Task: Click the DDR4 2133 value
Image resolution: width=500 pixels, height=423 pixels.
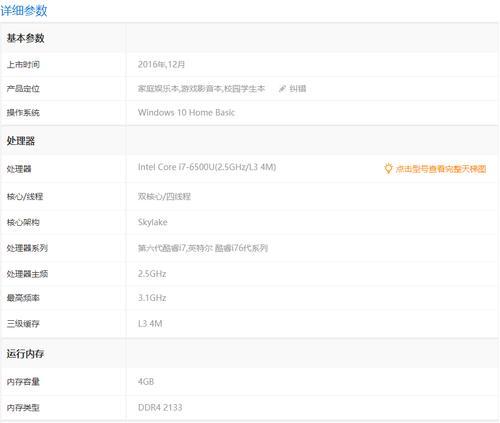Action: [x=160, y=407]
